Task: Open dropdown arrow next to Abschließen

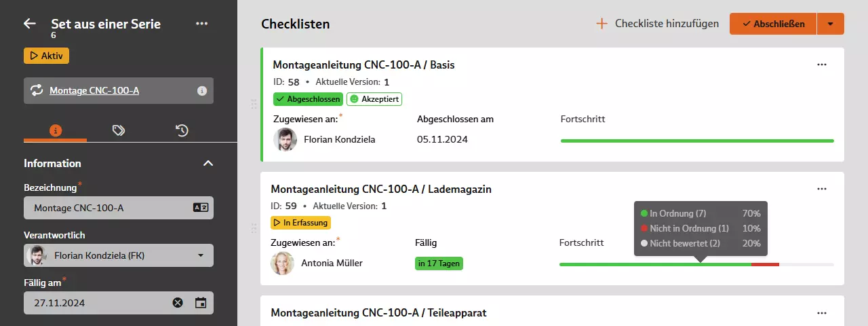Action: (x=831, y=24)
